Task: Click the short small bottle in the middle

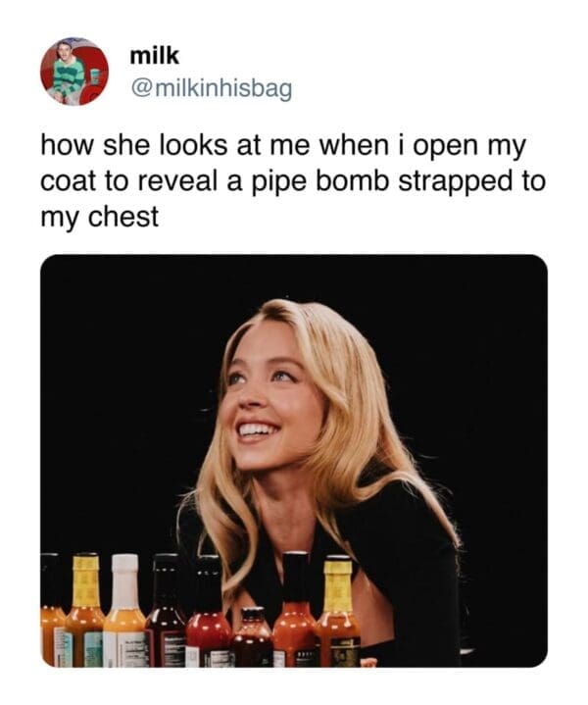Action: (x=255, y=637)
